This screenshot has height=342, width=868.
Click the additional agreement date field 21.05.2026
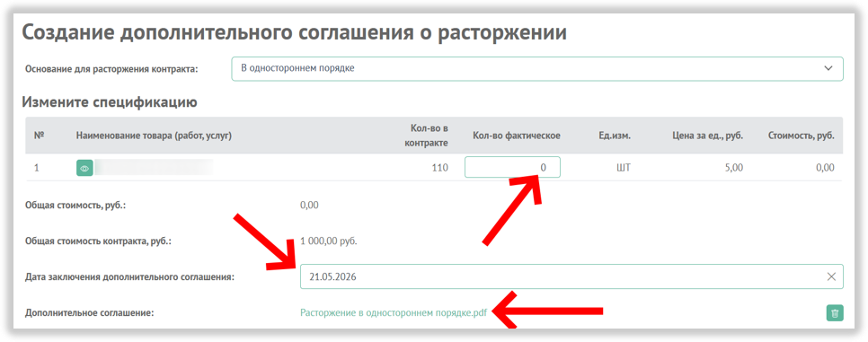(x=571, y=276)
